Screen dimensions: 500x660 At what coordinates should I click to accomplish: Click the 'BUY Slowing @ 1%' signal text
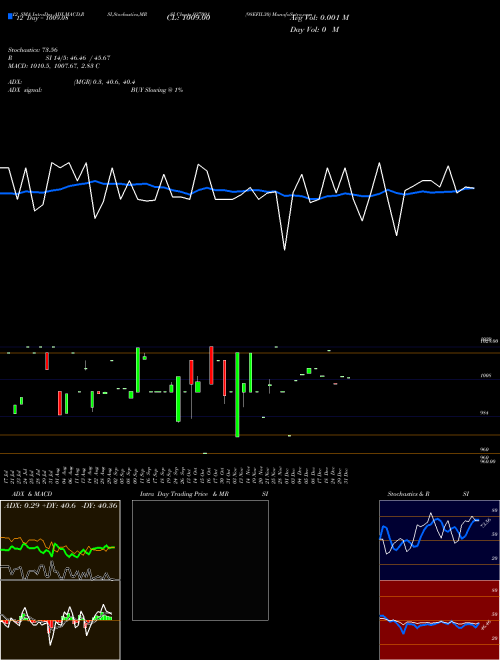click(x=157, y=90)
